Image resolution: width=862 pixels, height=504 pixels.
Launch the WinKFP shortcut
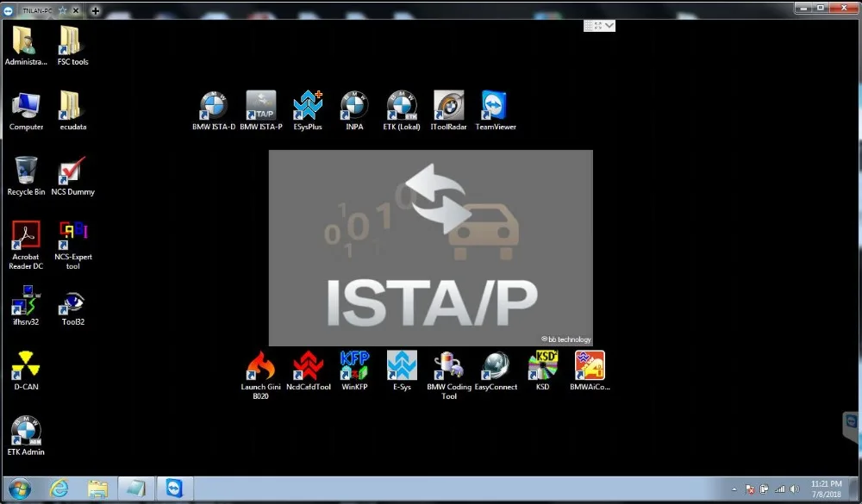tap(354, 371)
